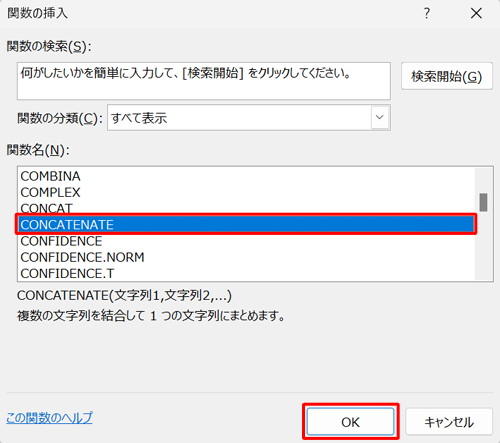Select CONCAT in function list
The image size is (500, 443).
coord(246,208)
